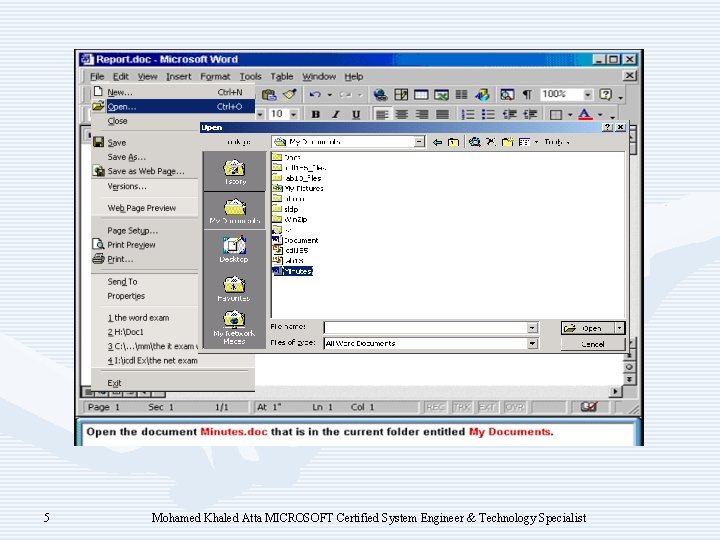Viewport: 720px width, 540px height.
Task: Open Tables and Borders toolbar icon
Action: (401, 95)
